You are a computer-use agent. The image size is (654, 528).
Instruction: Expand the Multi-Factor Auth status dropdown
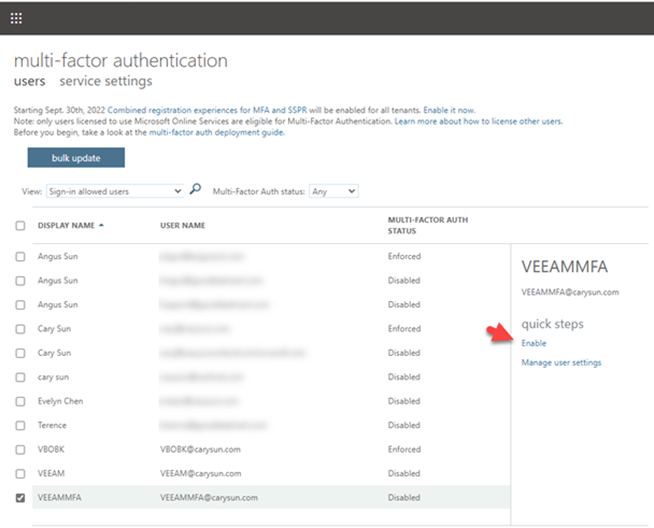(333, 190)
